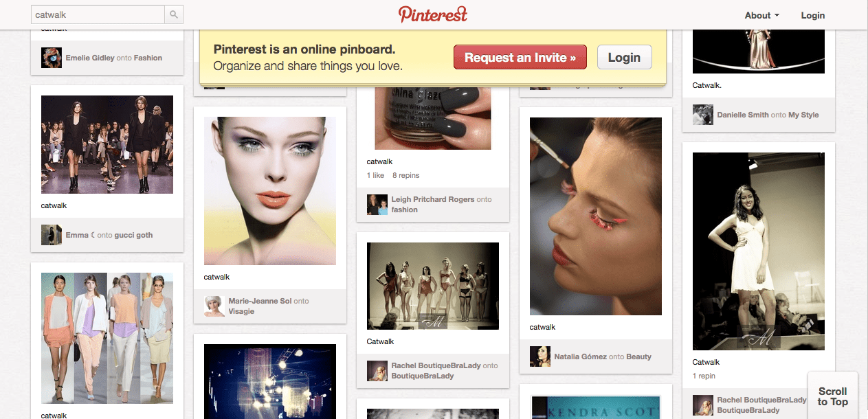Viewport: 868px width, 419px height.
Task: Open the Login option in the top bar
Action: pyautogui.click(x=812, y=14)
